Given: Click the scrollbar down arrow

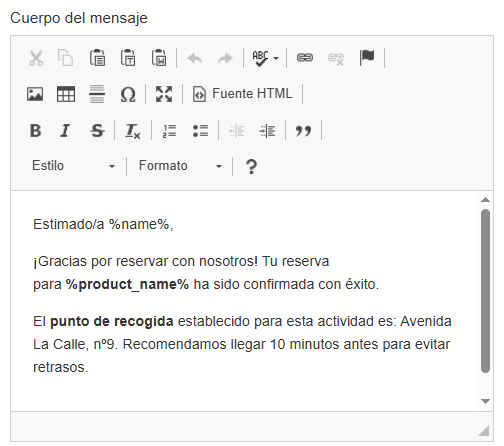Looking at the screenshot, I should [x=485, y=401].
